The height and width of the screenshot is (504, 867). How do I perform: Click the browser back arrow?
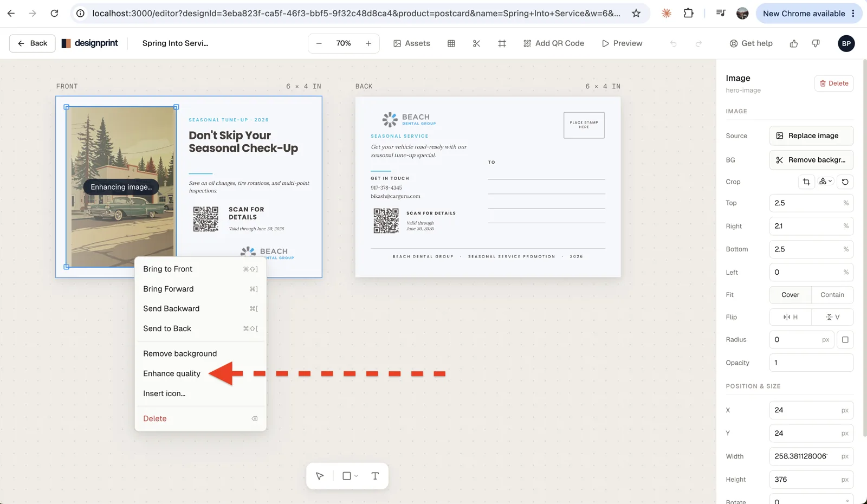tap(11, 13)
